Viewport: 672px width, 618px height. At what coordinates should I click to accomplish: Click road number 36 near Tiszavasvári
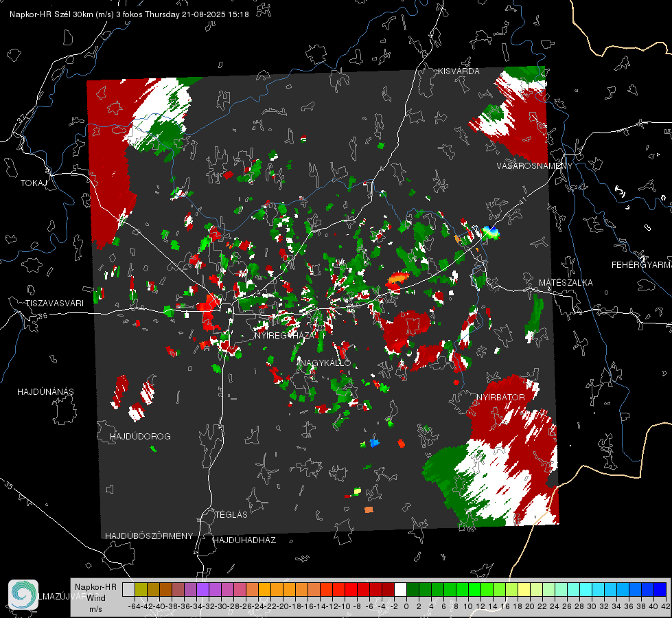(43, 316)
